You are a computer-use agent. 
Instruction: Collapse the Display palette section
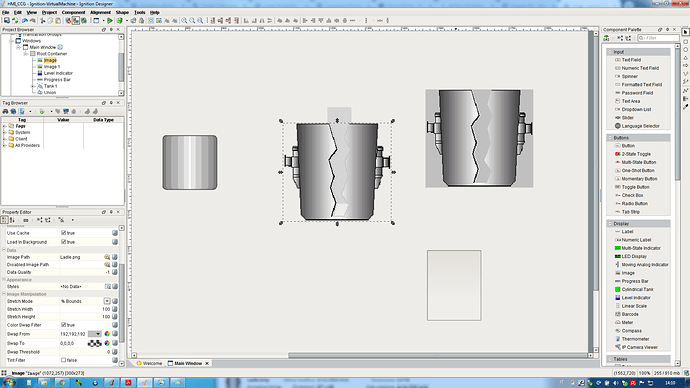coord(610,223)
